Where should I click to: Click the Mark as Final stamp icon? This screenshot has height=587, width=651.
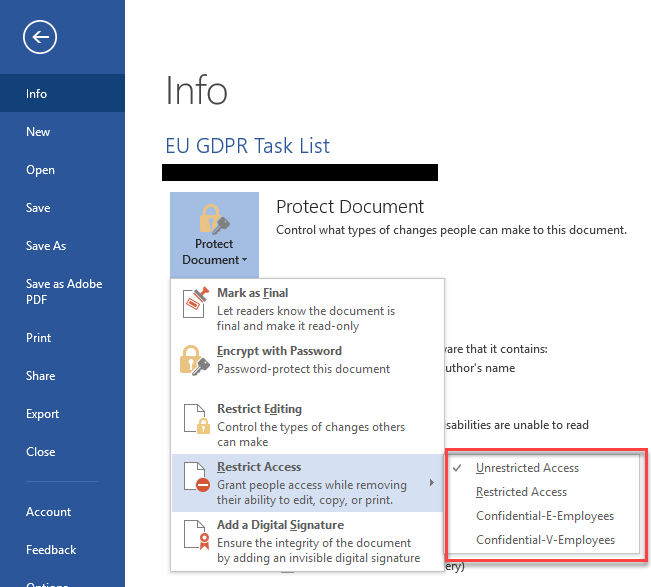pos(195,302)
